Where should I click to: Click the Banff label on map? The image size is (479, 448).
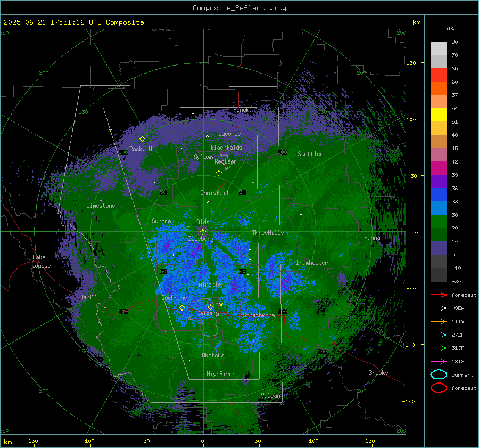(x=88, y=297)
